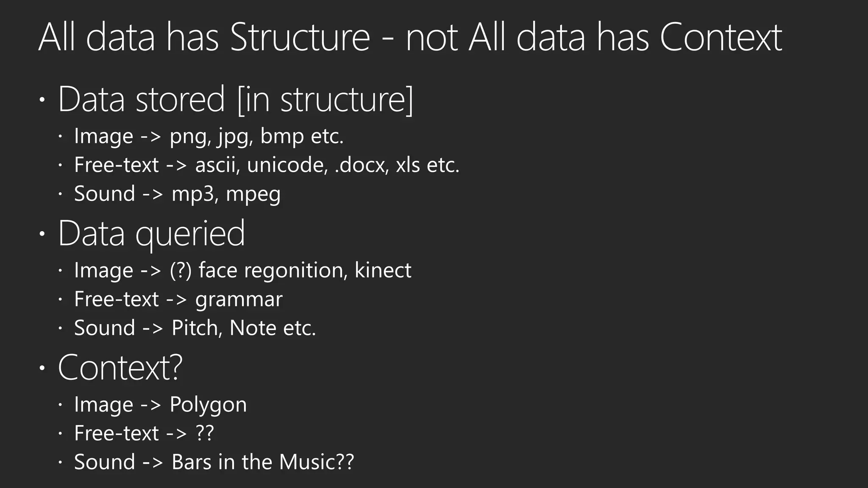The image size is (868, 488).
Task: Select the 'Data stored [in structure]' heading
Action: [236, 100]
